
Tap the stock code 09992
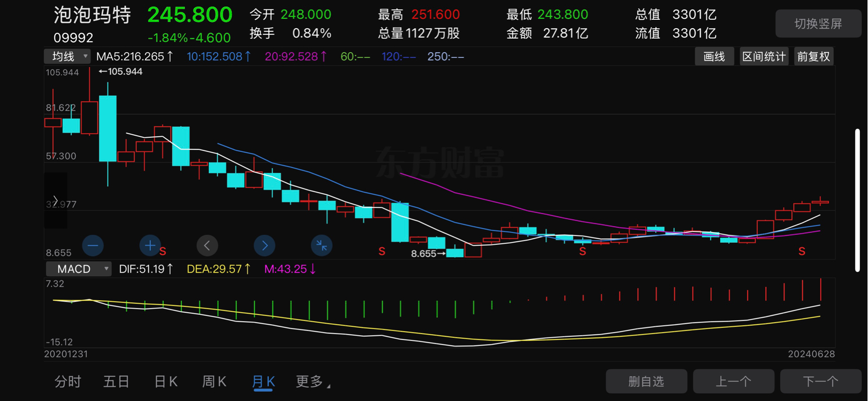tap(73, 38)
